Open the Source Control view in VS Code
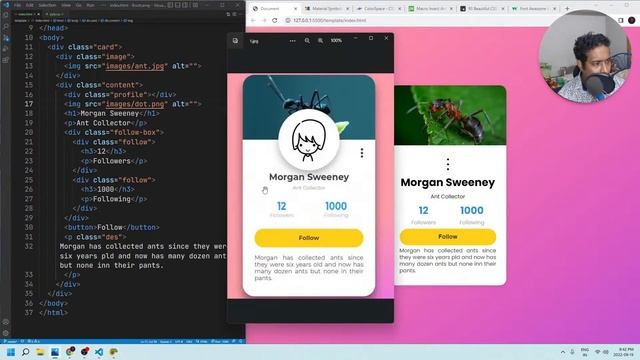Screen dimensions: 640x360 click(6, 38)
